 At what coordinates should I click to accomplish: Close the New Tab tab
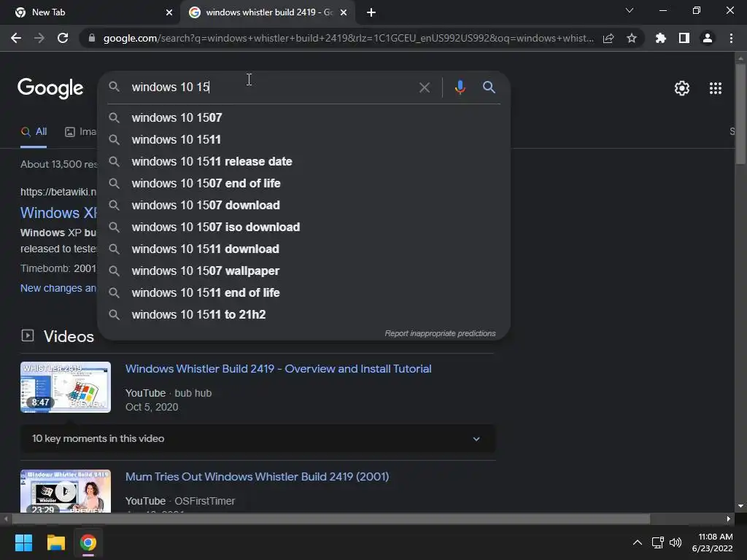click(x=169, y=12)
